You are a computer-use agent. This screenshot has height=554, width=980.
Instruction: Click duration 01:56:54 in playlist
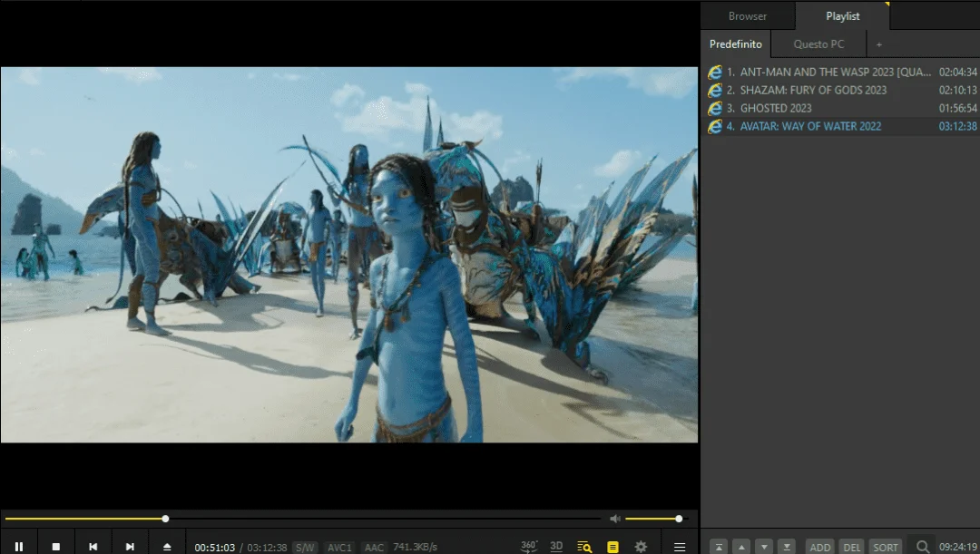pyautogui.click(x=957, y=108)
